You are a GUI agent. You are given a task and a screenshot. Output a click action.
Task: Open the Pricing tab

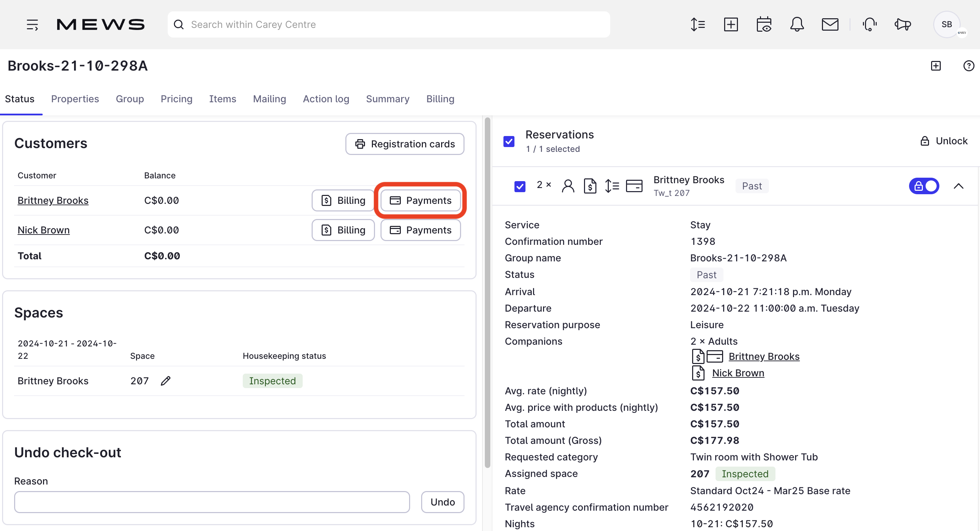pyautogui.click(x=176, y=99)
